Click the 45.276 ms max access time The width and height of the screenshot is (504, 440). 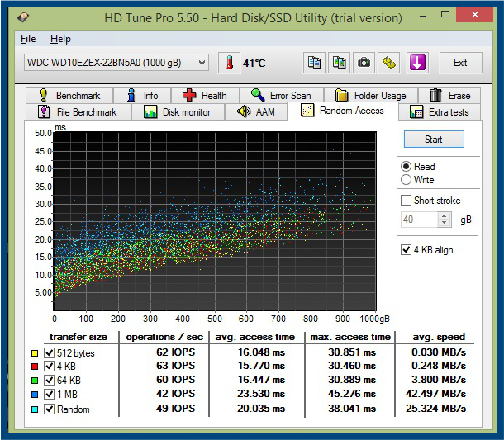click(x=352, y=394)
